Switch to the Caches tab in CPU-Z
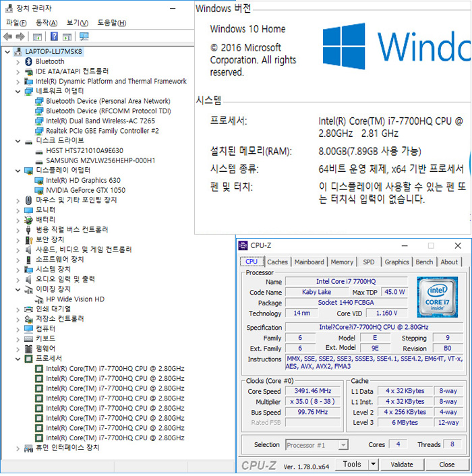Image resolution: width=472 pixels, height=476 pixels. tap(277, 262)
